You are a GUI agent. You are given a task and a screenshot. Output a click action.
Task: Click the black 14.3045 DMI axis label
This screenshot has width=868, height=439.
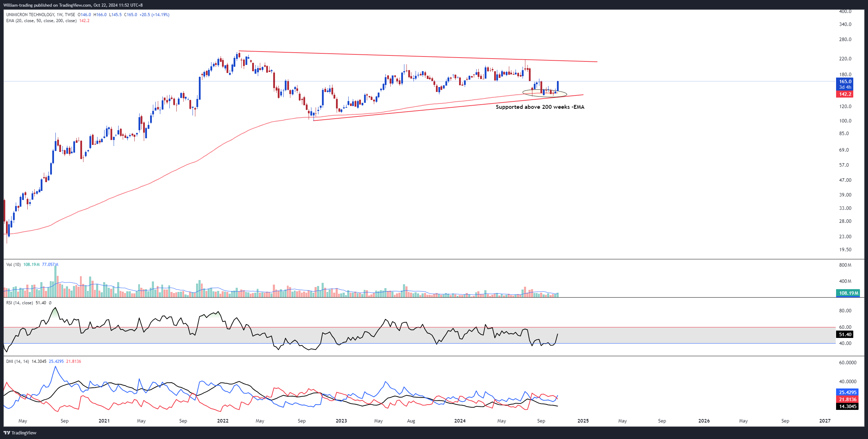848,406
